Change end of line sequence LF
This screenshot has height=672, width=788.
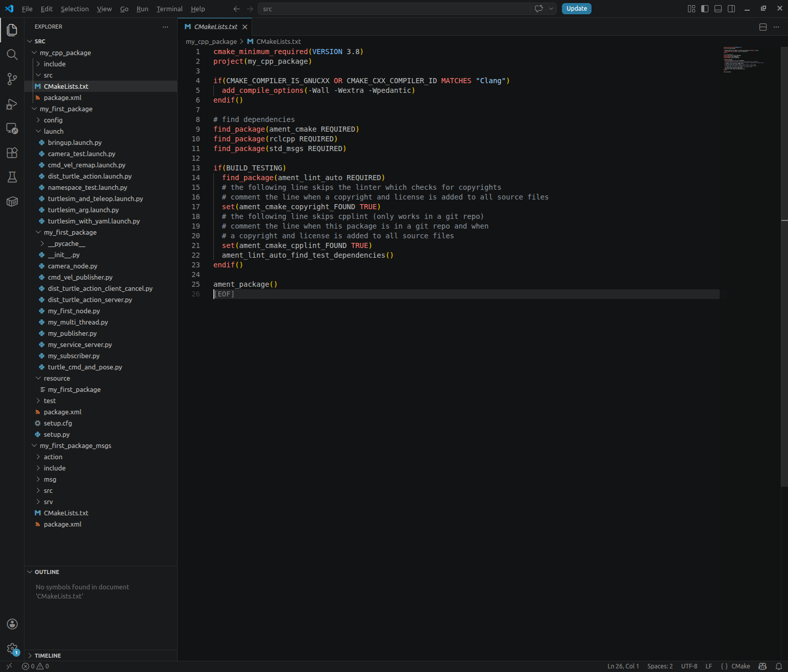(709, 666)
